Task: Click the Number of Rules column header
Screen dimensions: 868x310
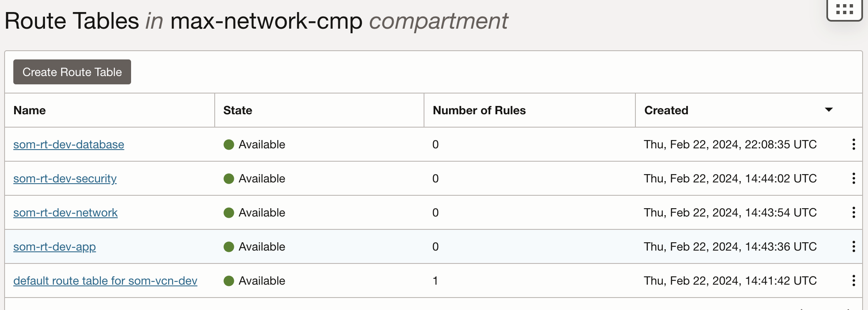Action: point(479,111)
